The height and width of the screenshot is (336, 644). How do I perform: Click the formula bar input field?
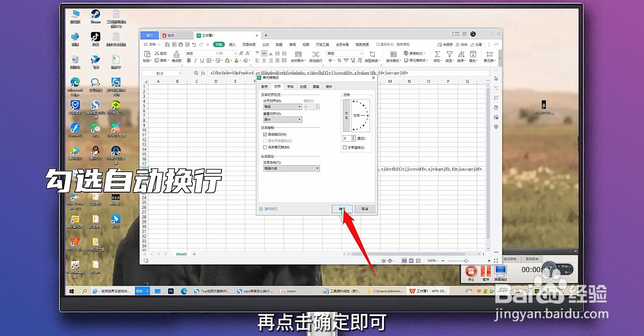click(x=348, y=73)
